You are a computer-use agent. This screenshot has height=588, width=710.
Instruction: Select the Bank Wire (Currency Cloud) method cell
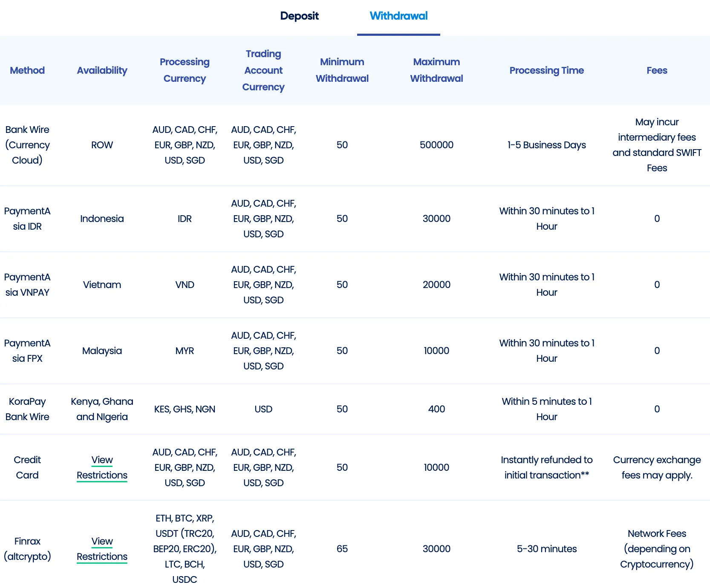coord(27,145)
